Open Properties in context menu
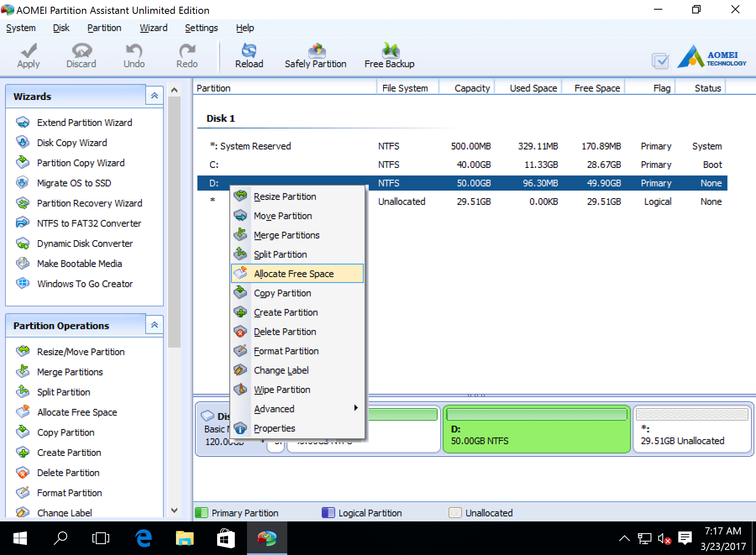Image resolution: width=756 pixels, height=555 pixels. [297, 428]
